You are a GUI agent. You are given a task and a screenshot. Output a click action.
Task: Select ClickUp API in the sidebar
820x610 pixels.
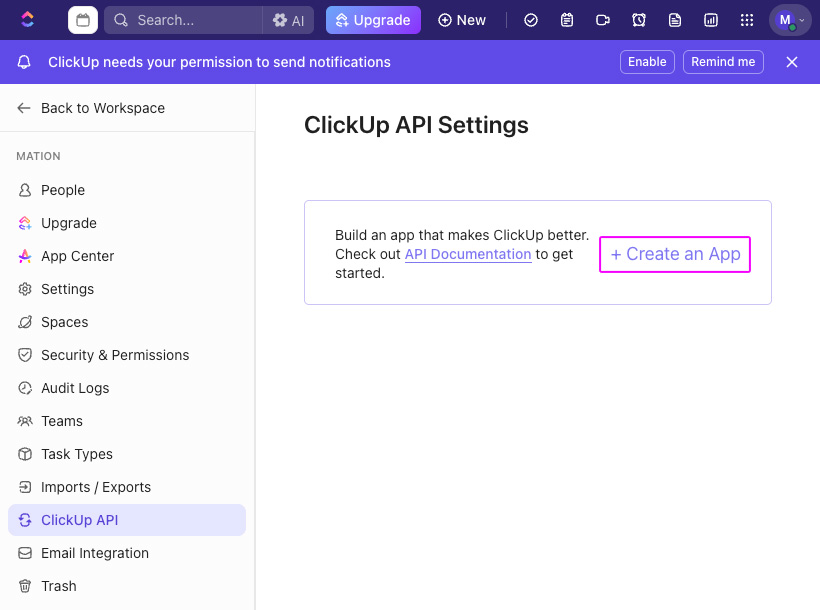pos(127,519)
